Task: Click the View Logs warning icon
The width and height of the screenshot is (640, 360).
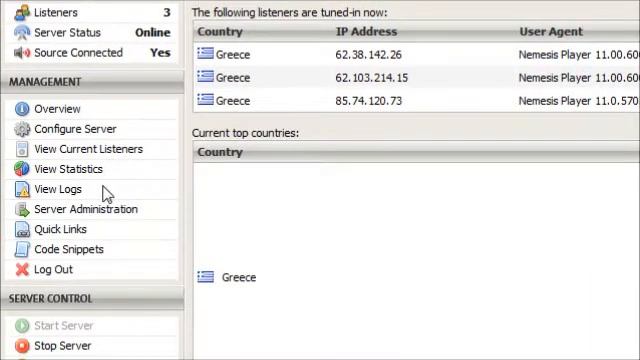Action: (22, 189)
